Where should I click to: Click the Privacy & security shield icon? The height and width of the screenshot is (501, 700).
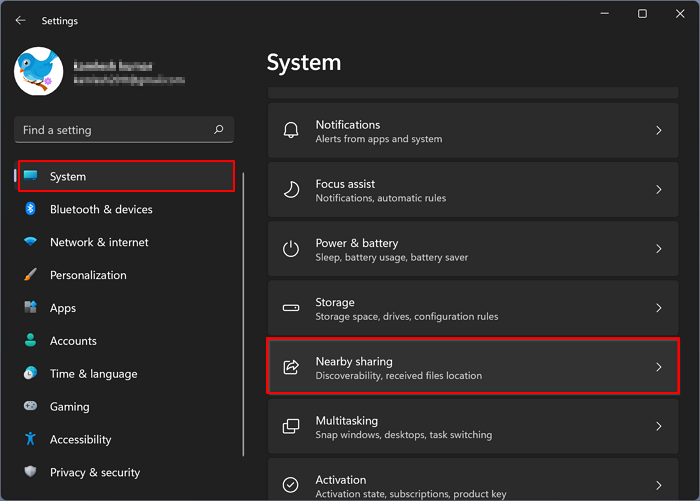30,472
